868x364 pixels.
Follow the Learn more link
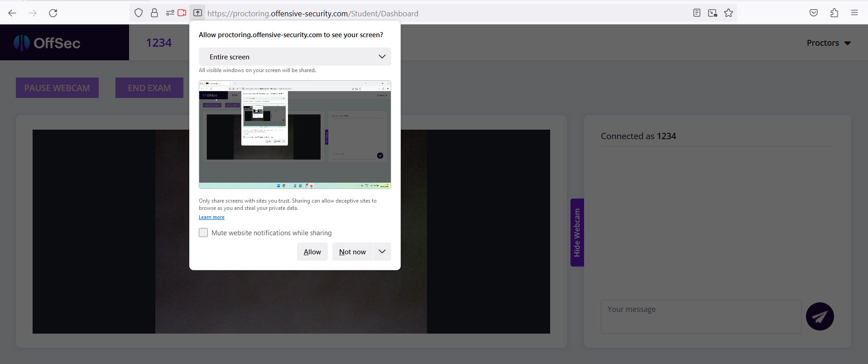pyautogui.click(x=211, y=217)
